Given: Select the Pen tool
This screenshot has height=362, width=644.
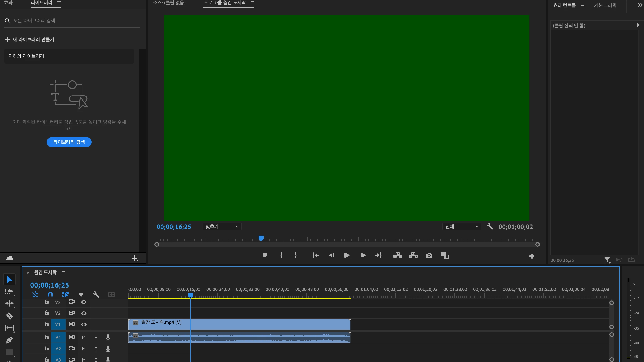Looking at the screenshot, I should (x=9, y=340).
